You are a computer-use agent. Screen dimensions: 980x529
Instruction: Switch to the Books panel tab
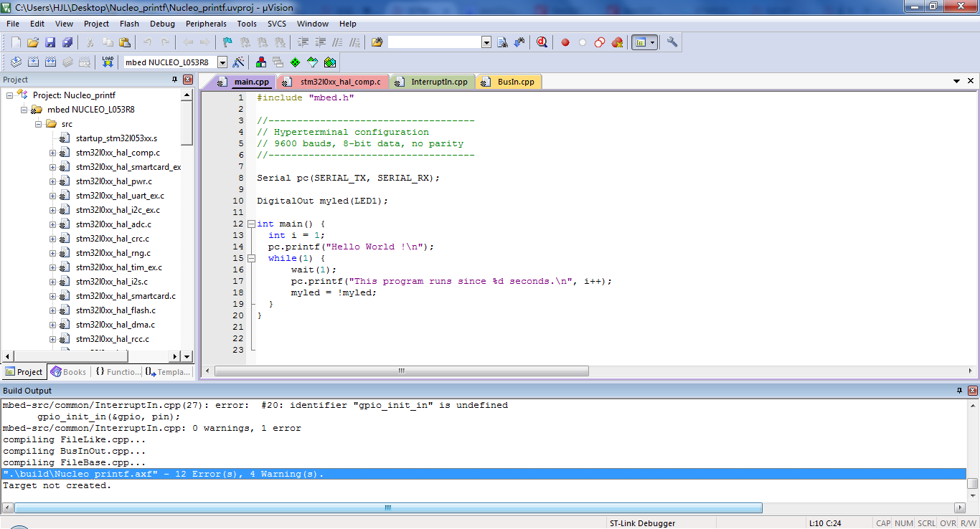pyautogui.click(x=69, y=372)
